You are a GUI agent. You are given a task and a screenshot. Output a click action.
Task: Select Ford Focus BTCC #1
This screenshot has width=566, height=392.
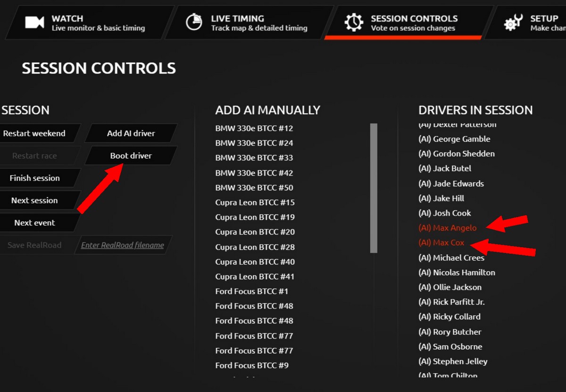point(252,291)
